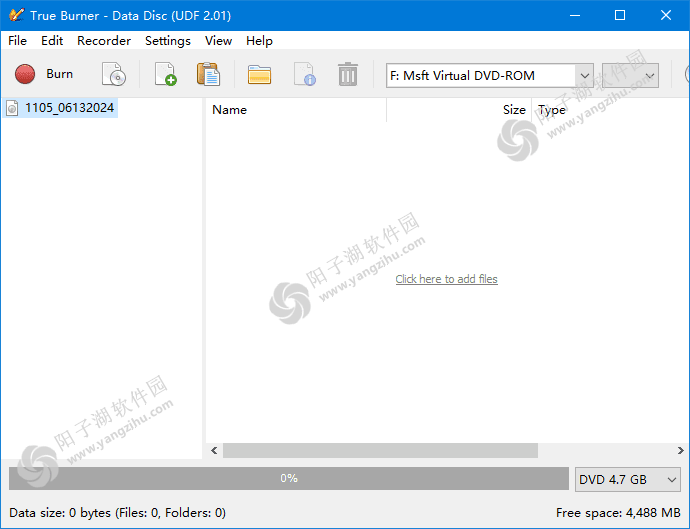Click the red Burn disc icon
This screenshot has width=690, height=529.
click(25, 74)
